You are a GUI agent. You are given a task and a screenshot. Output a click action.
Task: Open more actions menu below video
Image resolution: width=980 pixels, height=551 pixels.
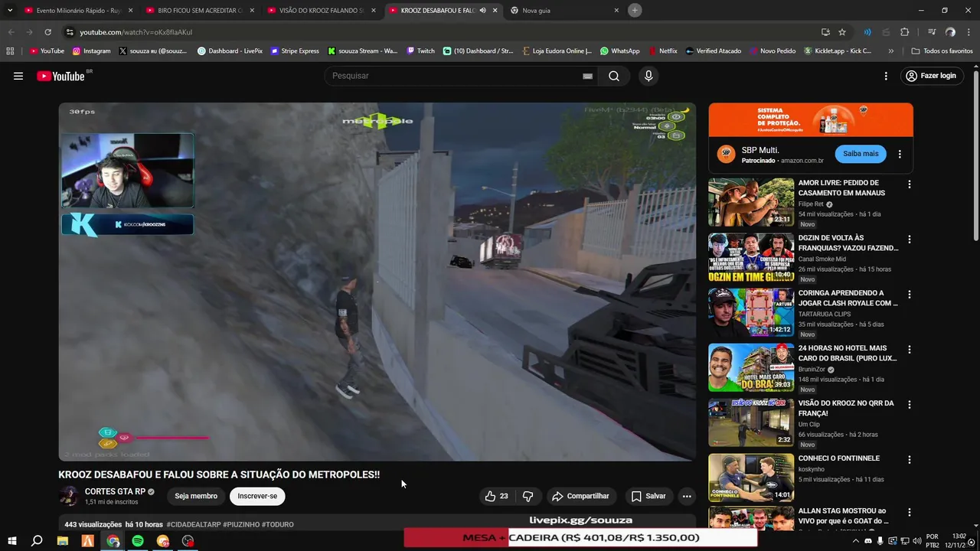click(687, 496)
